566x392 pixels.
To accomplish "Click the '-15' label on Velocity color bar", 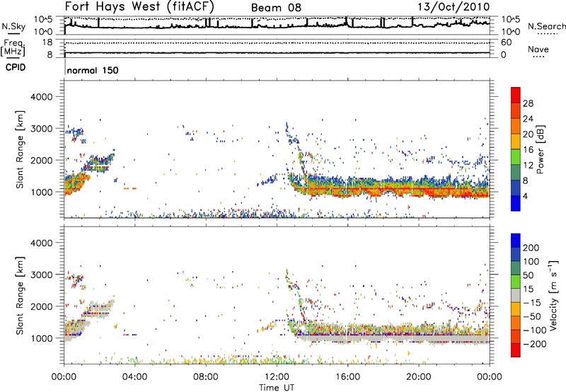I will pos(532,303).
